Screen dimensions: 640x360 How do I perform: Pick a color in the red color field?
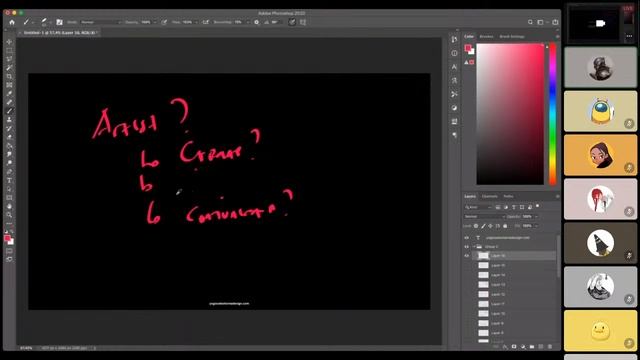(x=510, y=114)
